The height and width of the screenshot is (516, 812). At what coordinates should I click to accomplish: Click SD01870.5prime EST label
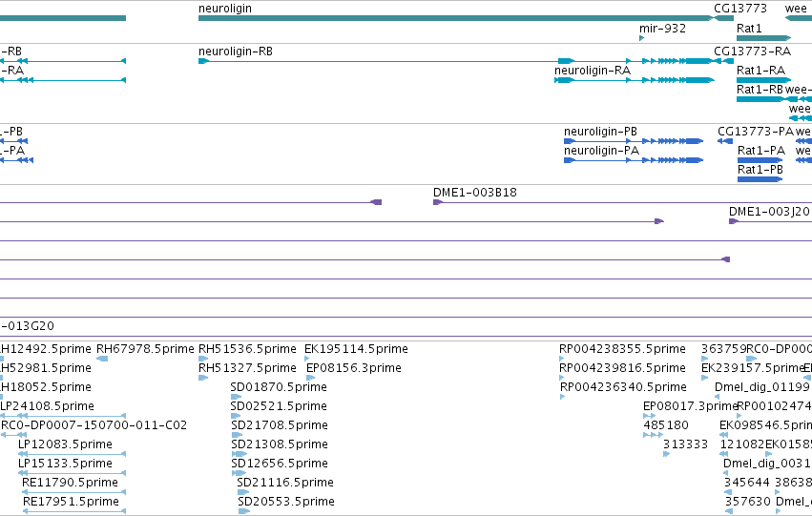279,387
